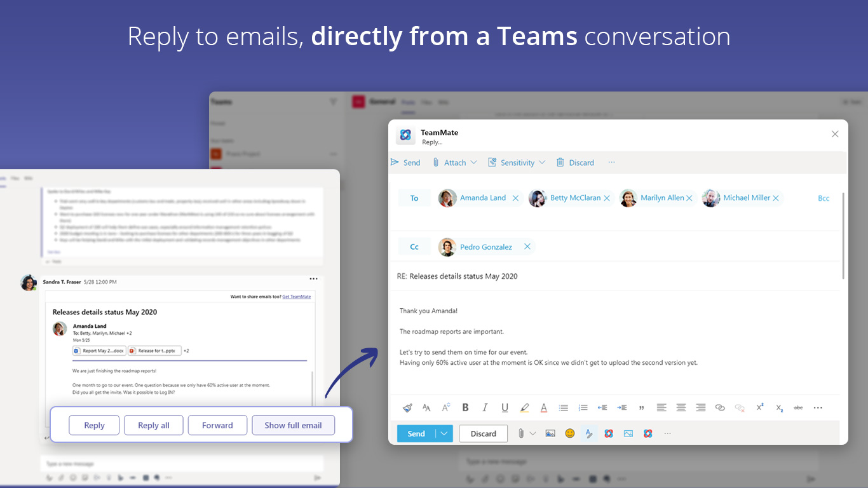This screenshot has width=868, height=488.
Task: Click the remove hyperlink icon
Action: pos(740,407)
